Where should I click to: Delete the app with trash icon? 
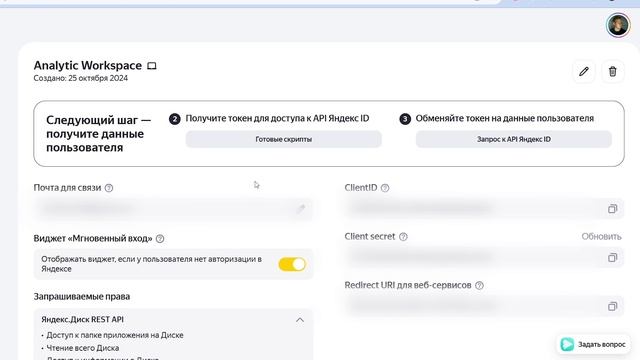coord(613,71)
